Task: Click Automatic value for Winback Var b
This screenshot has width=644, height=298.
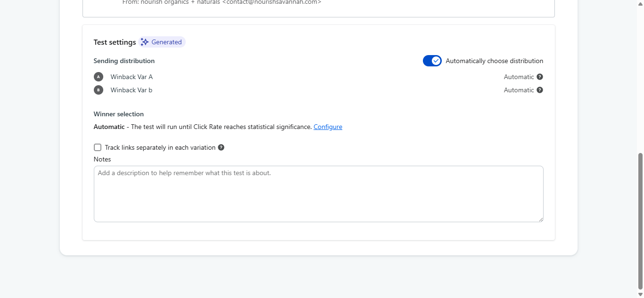Action: click(519, 90)
